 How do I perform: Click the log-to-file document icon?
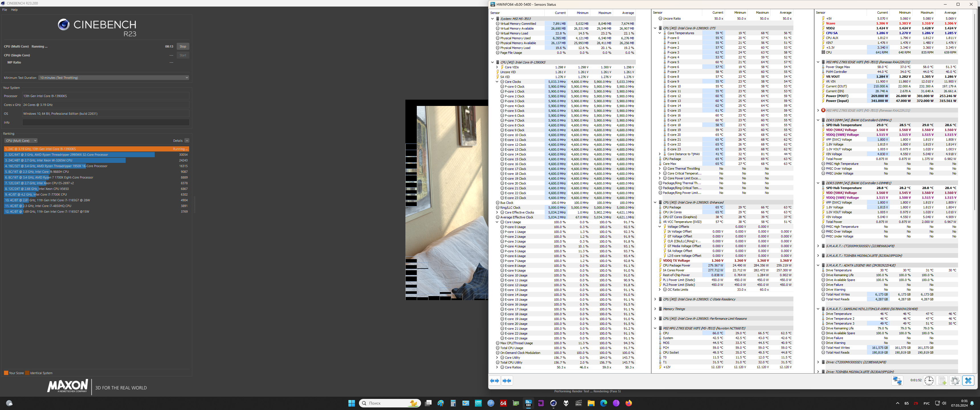(x=942, y=380)
